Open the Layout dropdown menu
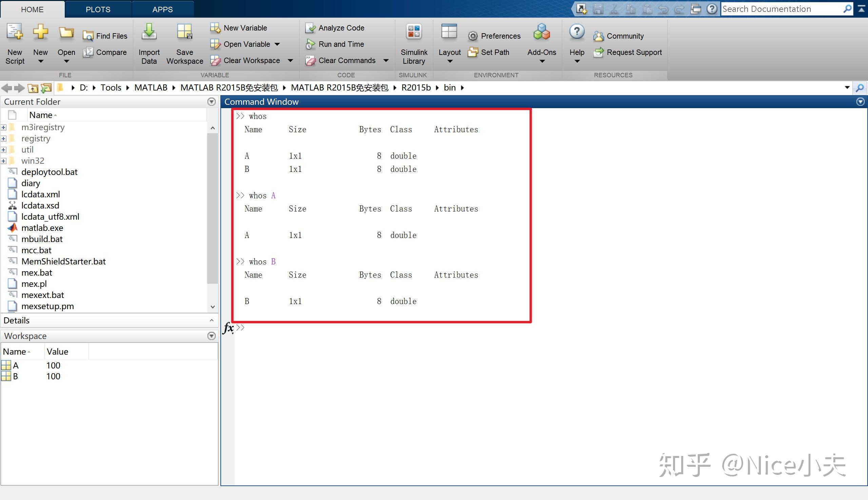Viewport: 868px width, 500px height. click(449, 61)
